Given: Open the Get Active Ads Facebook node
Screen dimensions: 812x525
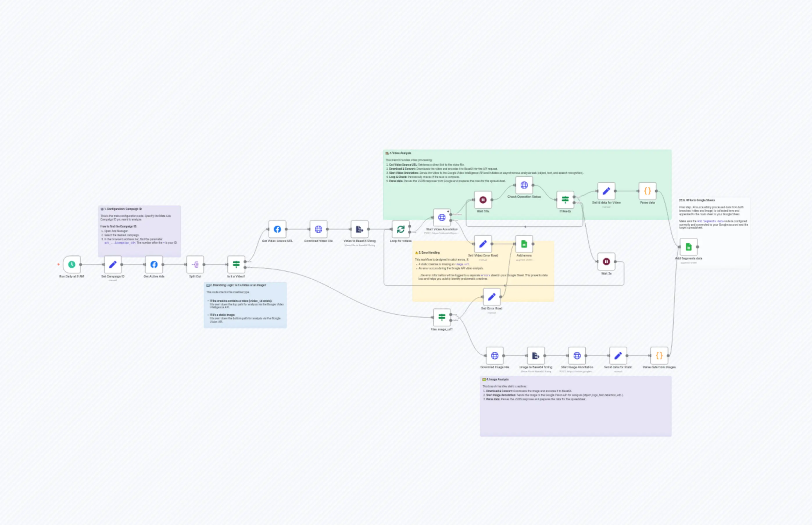Looking at the screenshot, I should [x=154, y=264].
